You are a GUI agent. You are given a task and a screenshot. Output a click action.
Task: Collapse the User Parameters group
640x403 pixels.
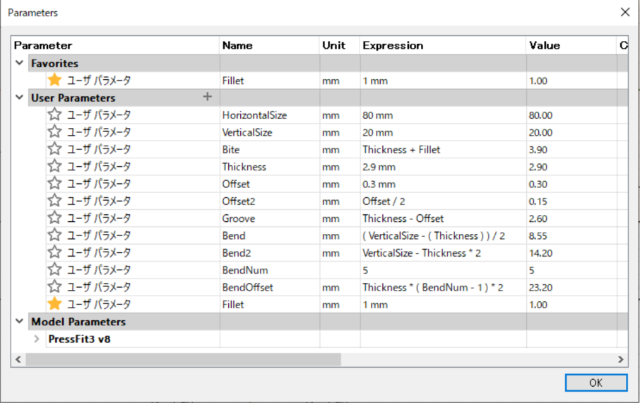20,98
